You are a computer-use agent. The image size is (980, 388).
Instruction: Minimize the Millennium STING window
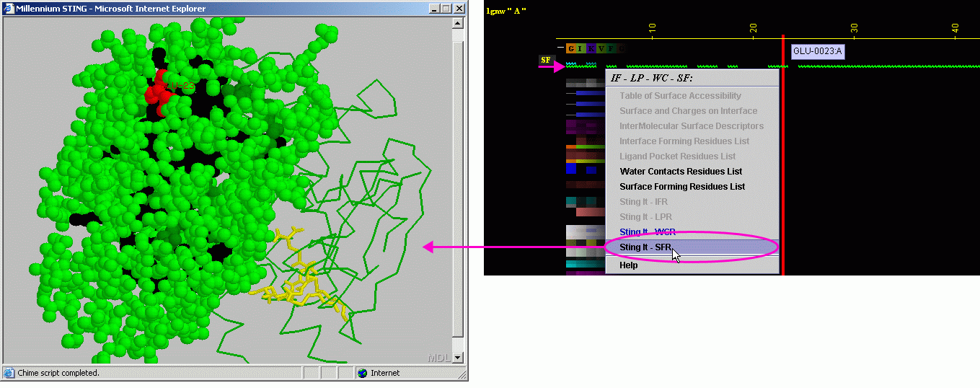click(434, 9)
